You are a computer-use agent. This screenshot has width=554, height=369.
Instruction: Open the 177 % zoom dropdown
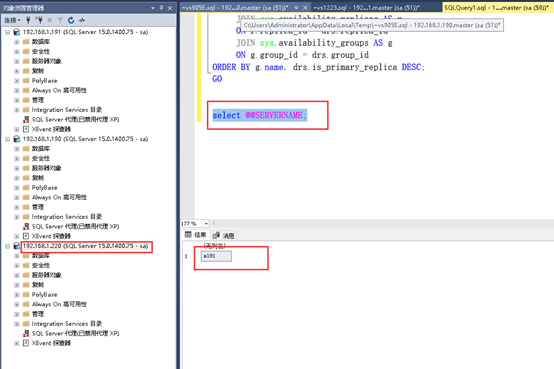pos(206,223)
